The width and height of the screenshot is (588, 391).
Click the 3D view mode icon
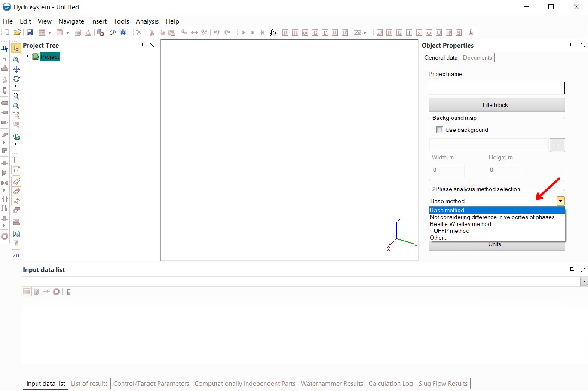[x=16, y=222]
